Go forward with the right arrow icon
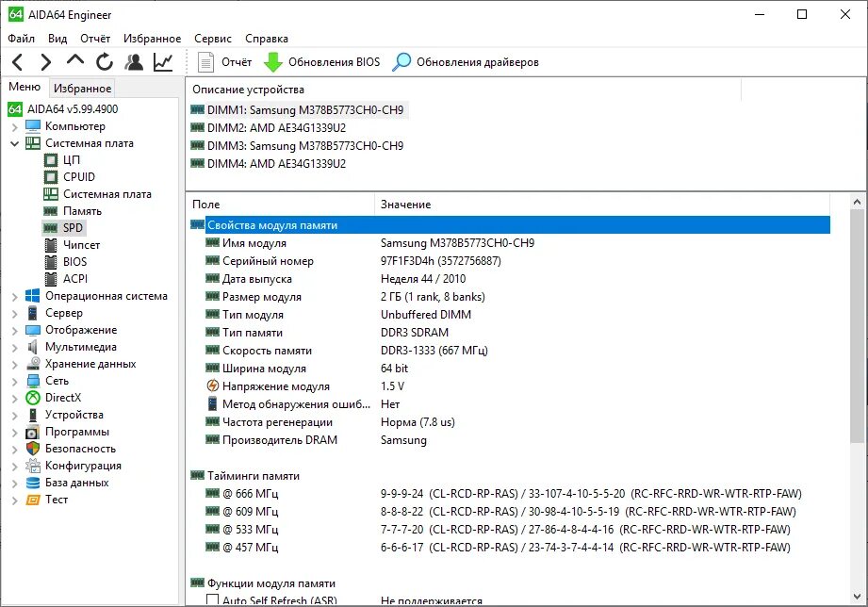This screenshot has height=607, width=868. (x=46, y=62)
